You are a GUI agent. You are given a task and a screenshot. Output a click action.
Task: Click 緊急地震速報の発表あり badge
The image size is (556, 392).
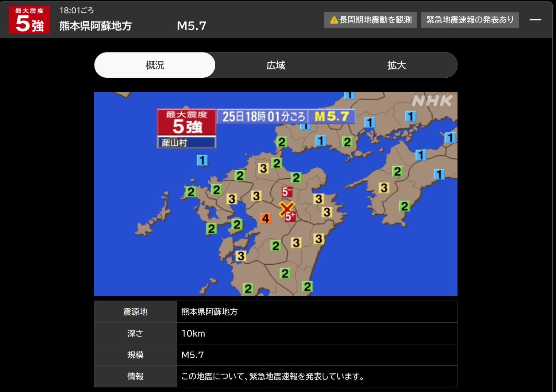point(470,20)
